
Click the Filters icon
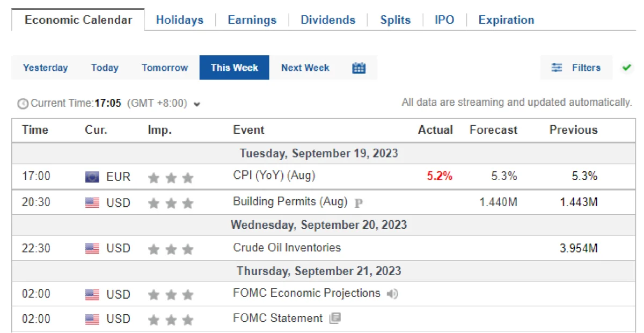click(x=557, y=68)
